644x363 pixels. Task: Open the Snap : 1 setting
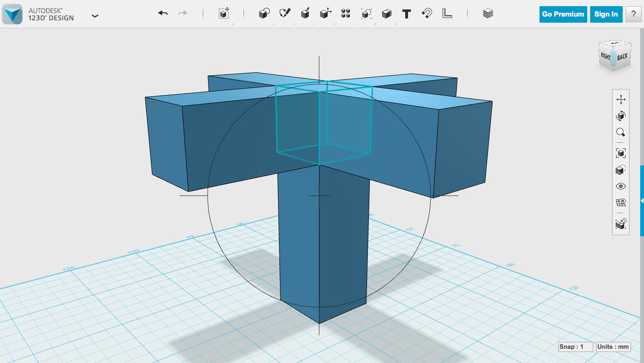575,347
